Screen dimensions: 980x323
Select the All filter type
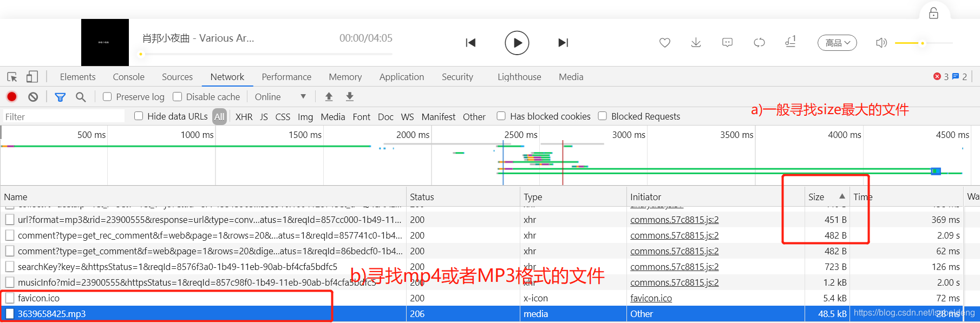coord(219,116)
